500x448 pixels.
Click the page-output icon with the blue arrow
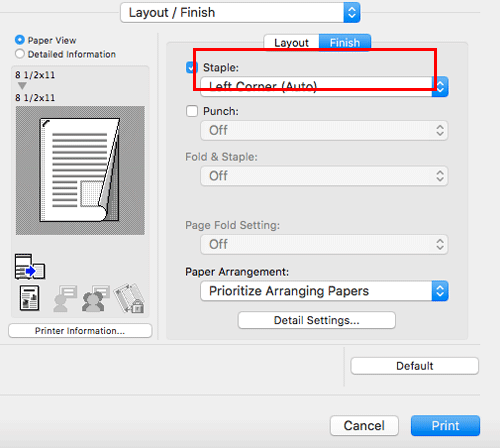(x=30, y=267)
